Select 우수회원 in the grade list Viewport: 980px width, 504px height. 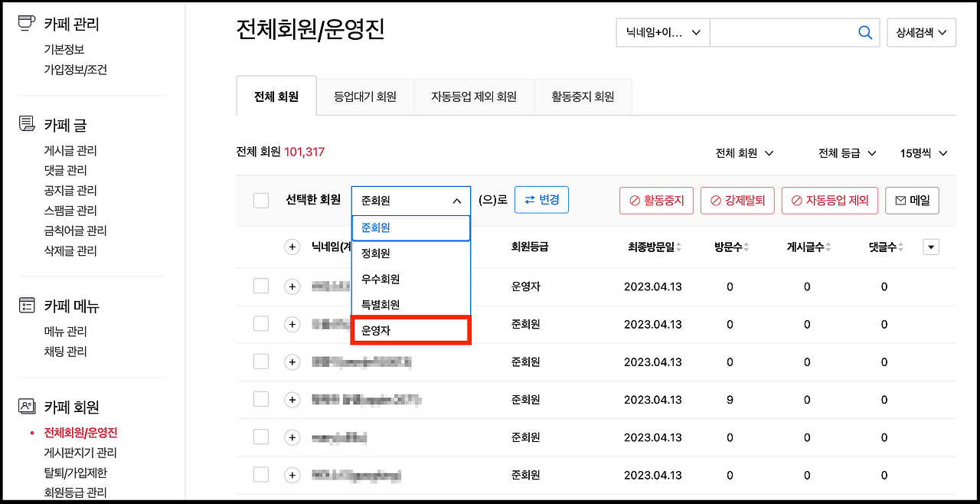pos(411,279)
